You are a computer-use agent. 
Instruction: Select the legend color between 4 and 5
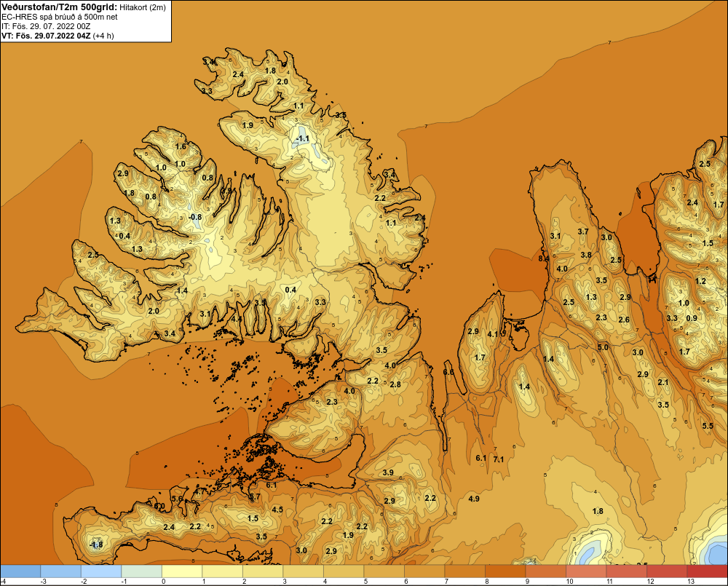344,571
